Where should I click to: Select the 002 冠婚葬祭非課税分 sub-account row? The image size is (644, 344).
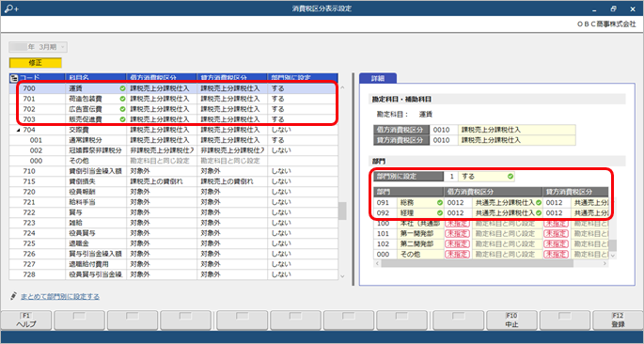[x=174, y=150]
